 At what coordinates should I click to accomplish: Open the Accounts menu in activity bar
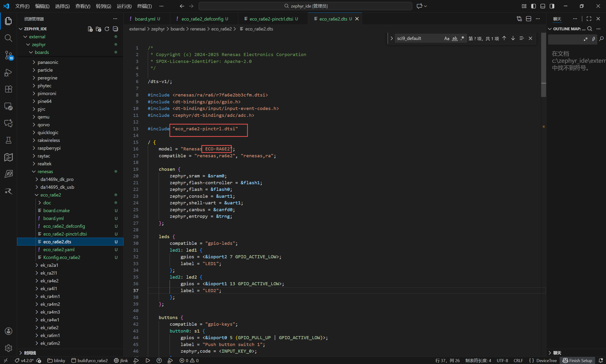(x=8, y=331)
